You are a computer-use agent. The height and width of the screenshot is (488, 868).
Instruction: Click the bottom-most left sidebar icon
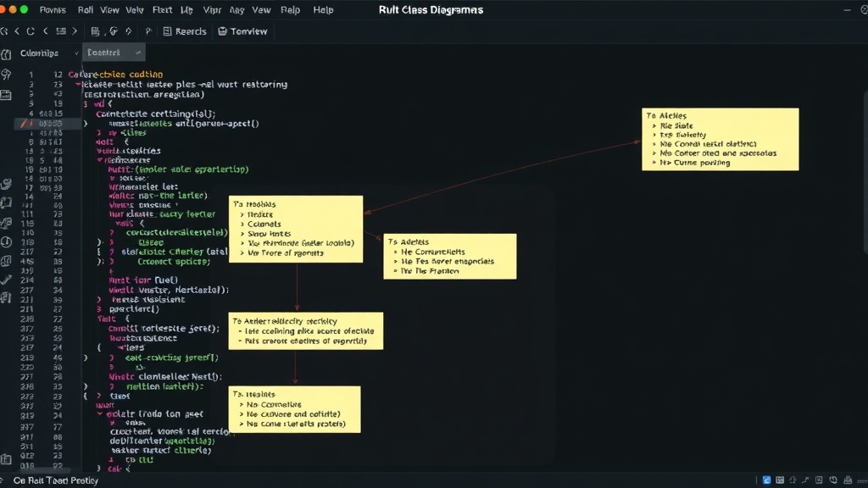pos(6,458)
